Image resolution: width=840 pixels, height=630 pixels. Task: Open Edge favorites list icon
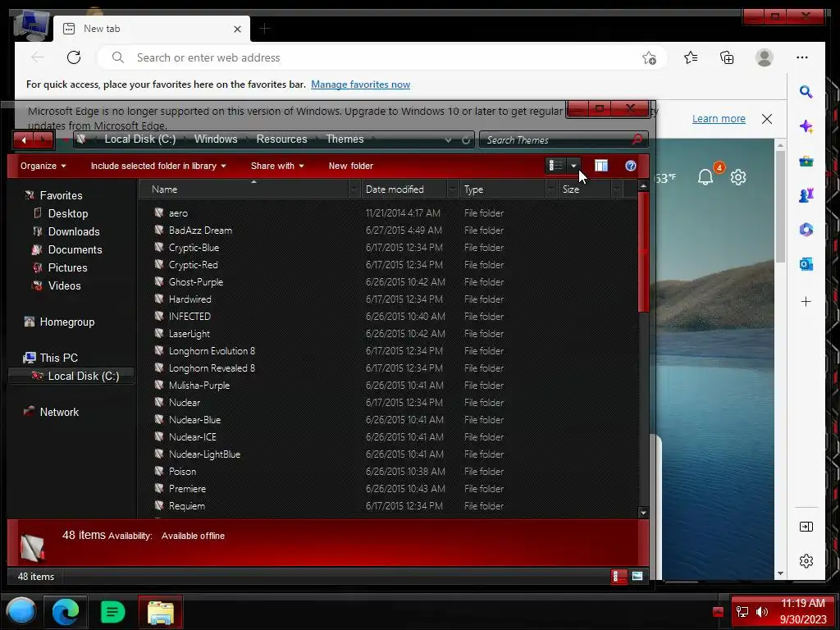pos(691,57)
